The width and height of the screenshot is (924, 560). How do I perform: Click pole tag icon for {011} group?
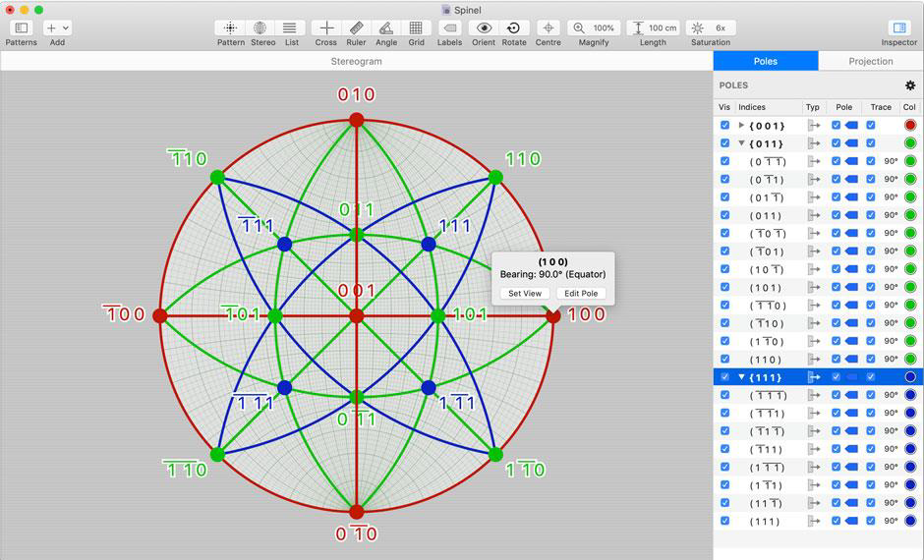pyautogui.click(x=851, y=143)
